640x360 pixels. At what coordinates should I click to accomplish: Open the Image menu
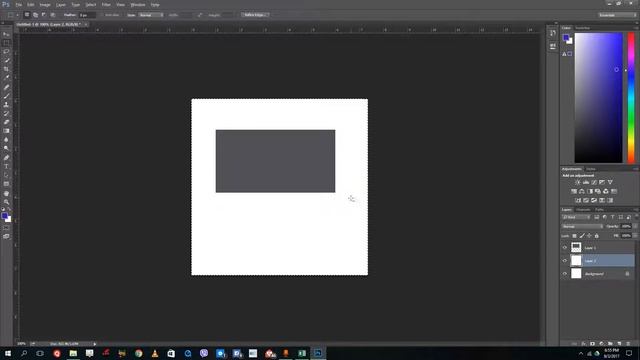click(45, 5)
